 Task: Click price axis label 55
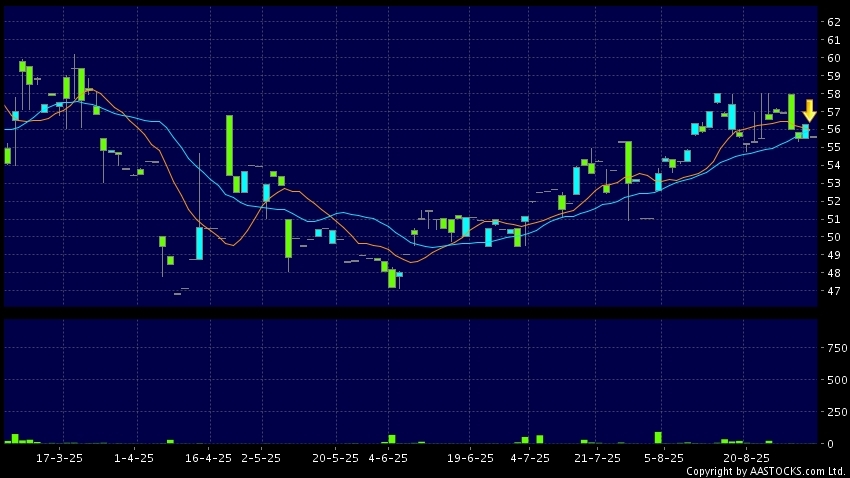tap(834, 147)
